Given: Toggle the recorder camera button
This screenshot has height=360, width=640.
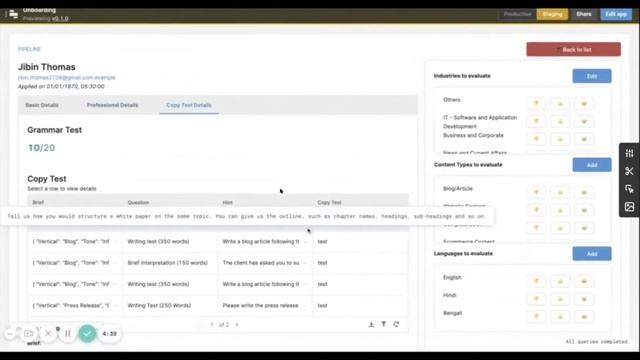Looking at the screenshot, I should pos(28,333).
